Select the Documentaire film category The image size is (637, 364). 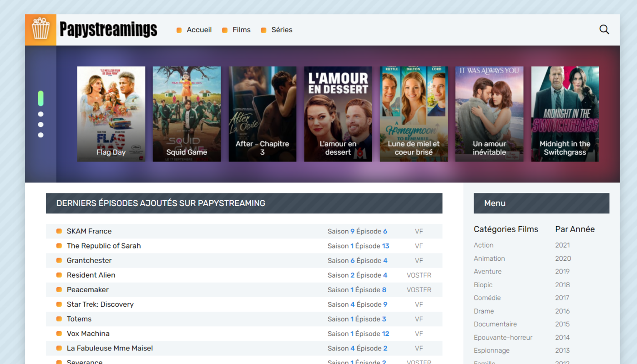pyautogui.click(x=495, y=324)
